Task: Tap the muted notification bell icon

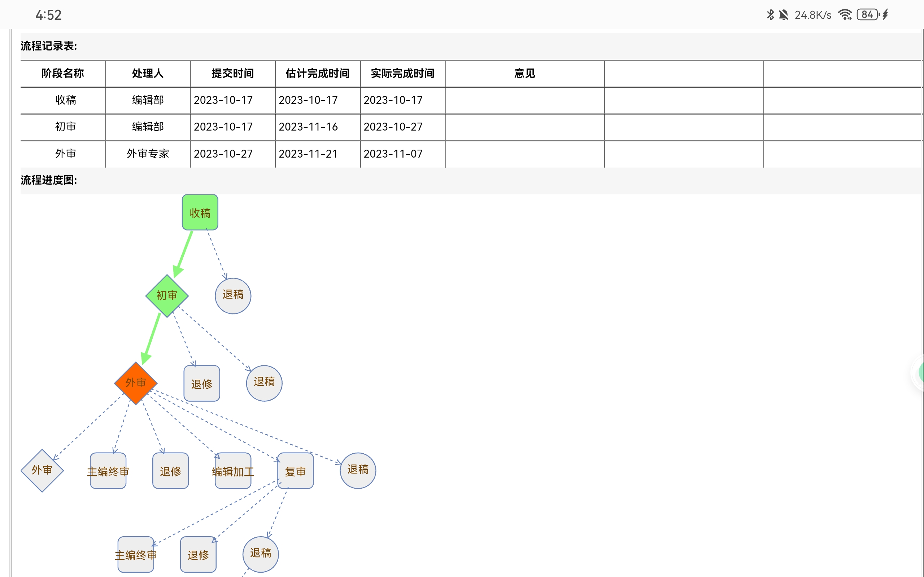Action: [x=783, y=15]
